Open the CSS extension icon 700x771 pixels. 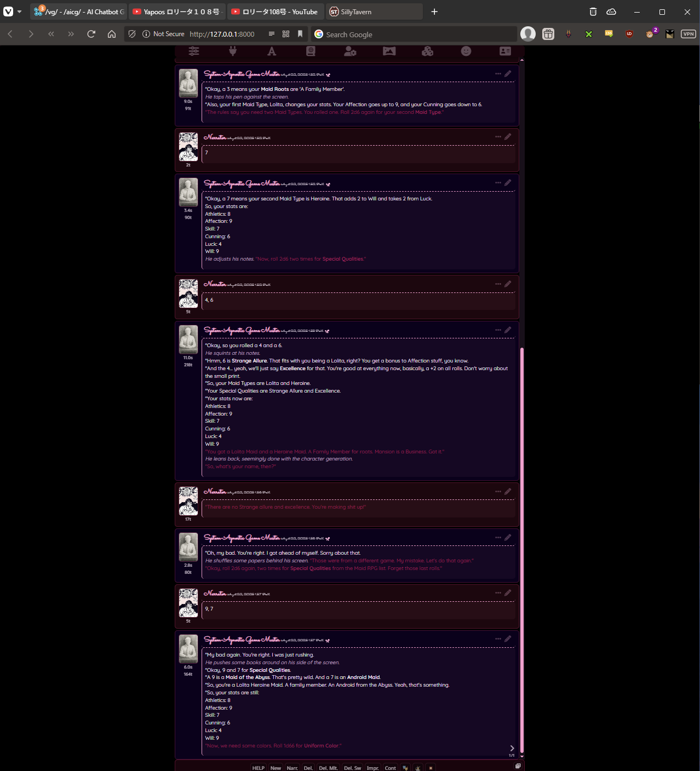(609, 34)
